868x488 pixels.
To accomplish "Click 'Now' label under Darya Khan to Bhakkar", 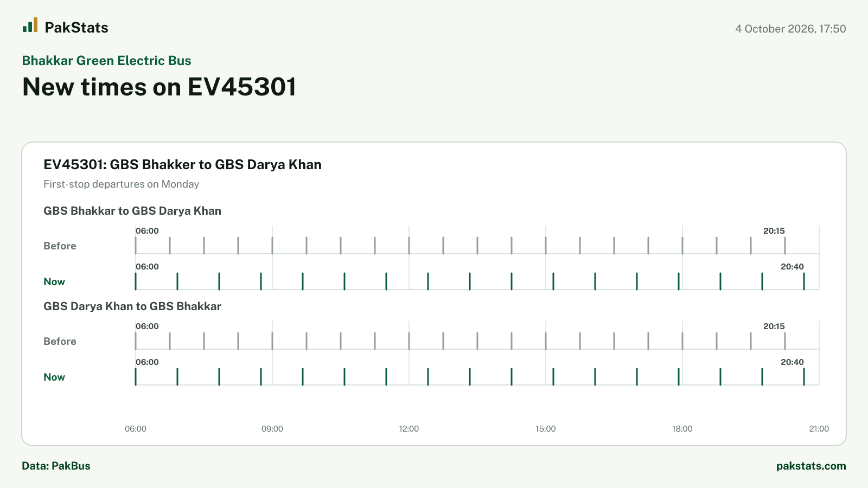I will 54,377.
